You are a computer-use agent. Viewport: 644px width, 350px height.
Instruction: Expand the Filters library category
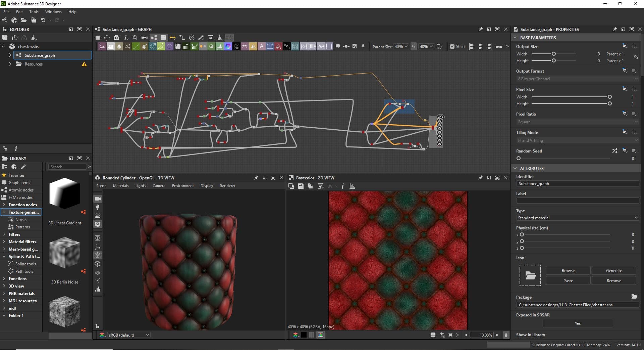(x=4, y=234)
